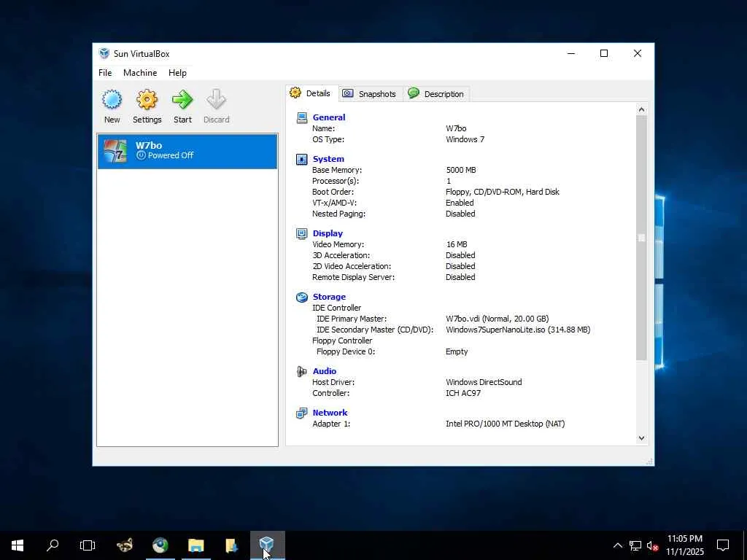Viewport: 747px width, 560px height.
Task: Click the 5000 MB base memory value
Action: [461, 170]
